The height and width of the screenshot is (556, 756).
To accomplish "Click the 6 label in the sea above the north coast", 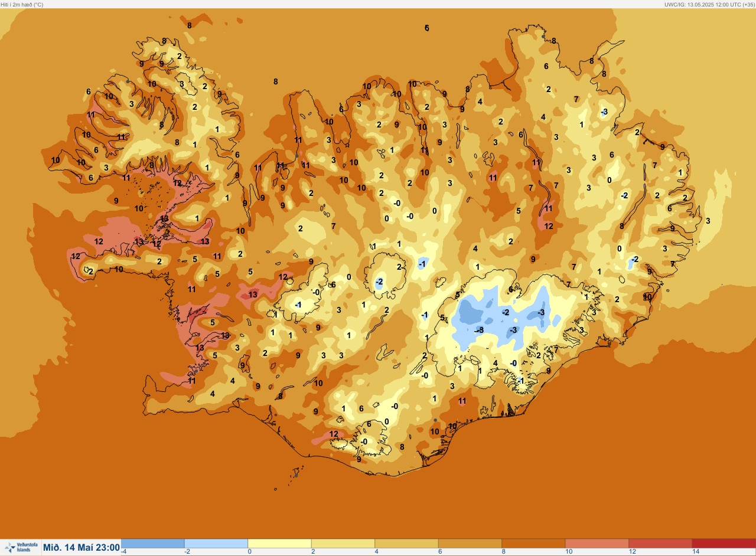I will (427, 28).
